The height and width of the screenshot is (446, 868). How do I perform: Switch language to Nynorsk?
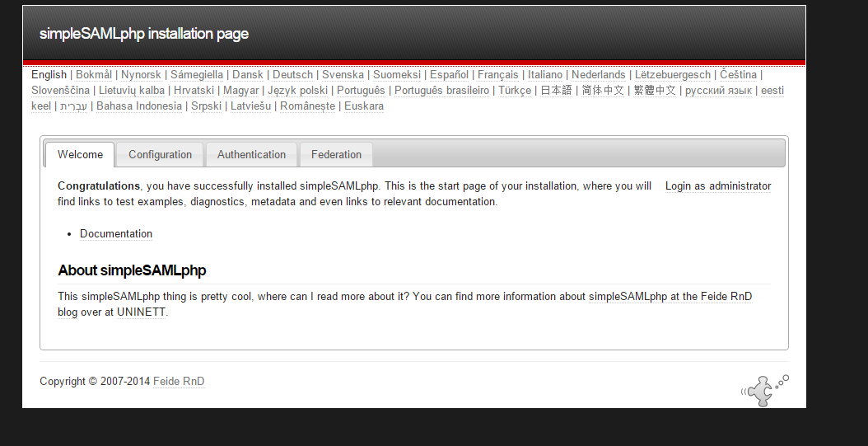tap(141, 75)
